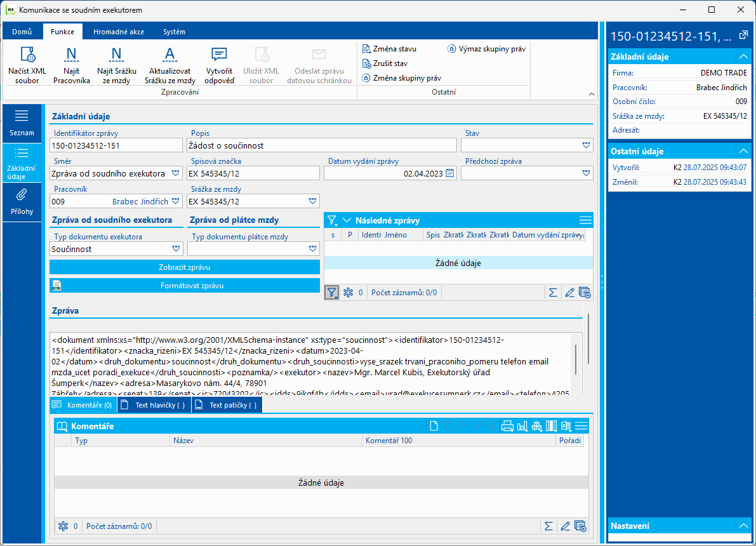Open columns icon in Komentáře toolbar

coord(551,426)
